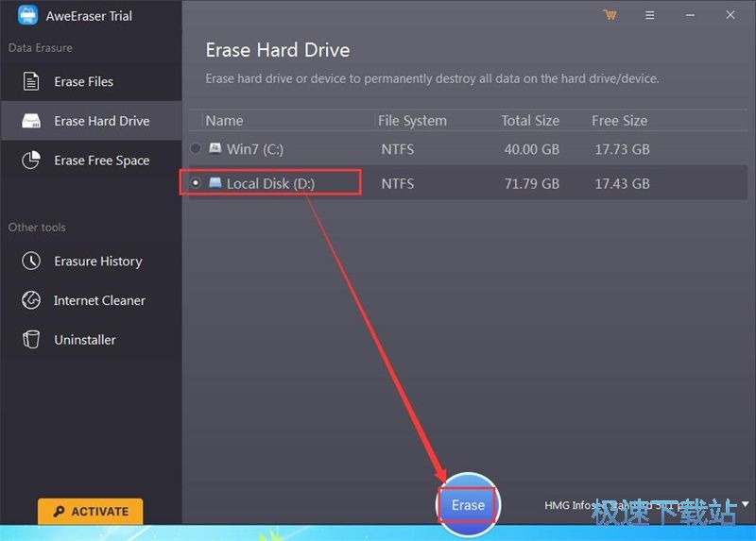Screen dimensions: 756x541
Task: Switch to Erase Hard Drive section
Action: (x=91, y=121)
